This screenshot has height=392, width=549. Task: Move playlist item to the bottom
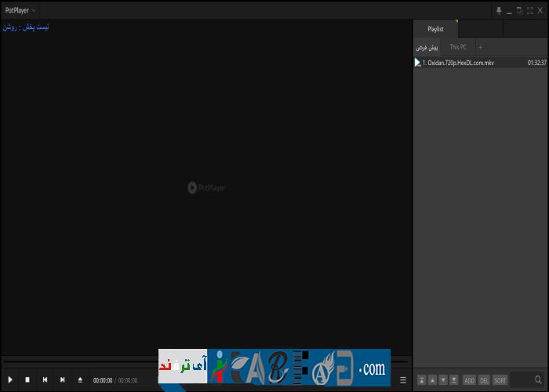[454, 379]
